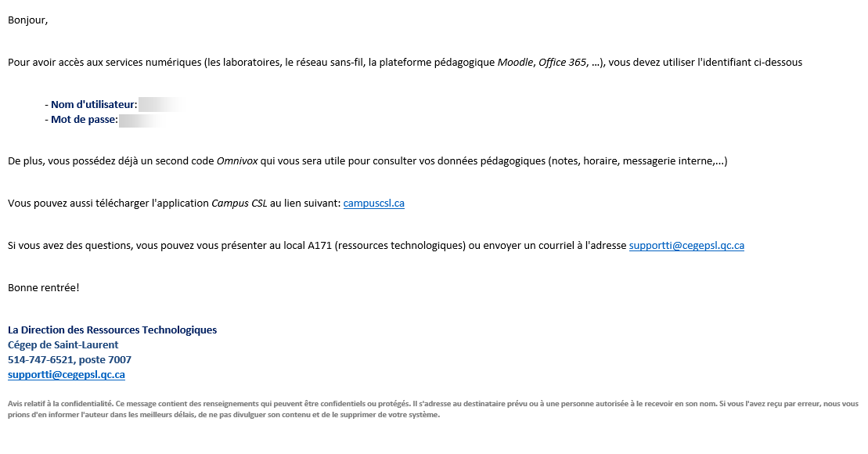Click the italic word "Moodle"
The width and height of the screenshot is (868, 454).
click(515, 63)
